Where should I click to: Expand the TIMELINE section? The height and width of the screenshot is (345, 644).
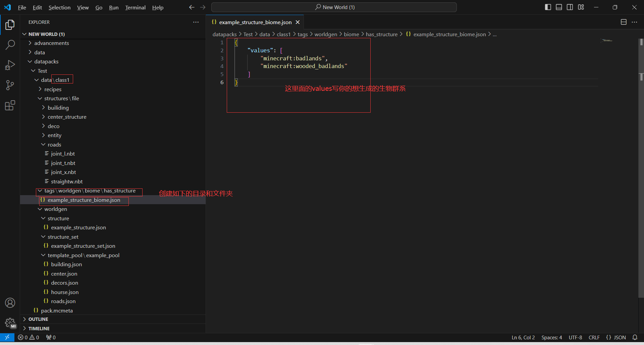[113, 329]
